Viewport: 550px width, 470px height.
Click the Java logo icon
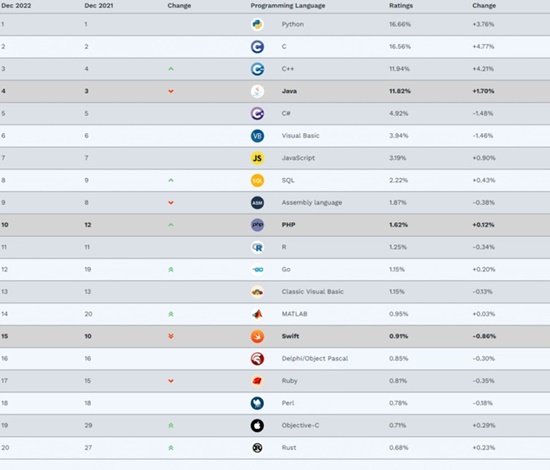click(257, 91)
